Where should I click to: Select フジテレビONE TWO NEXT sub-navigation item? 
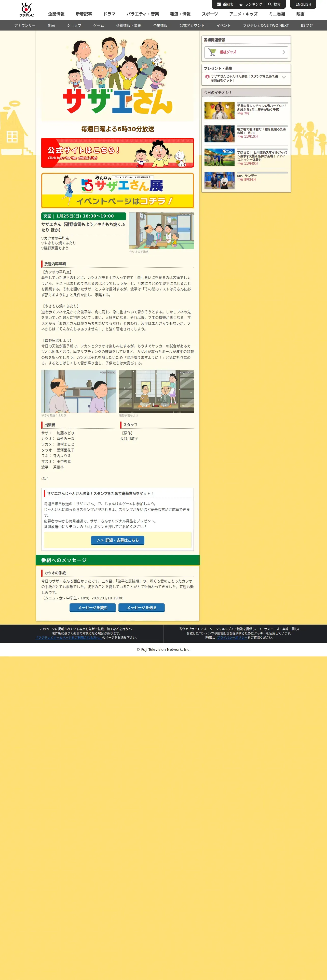[x=266, y=25]
